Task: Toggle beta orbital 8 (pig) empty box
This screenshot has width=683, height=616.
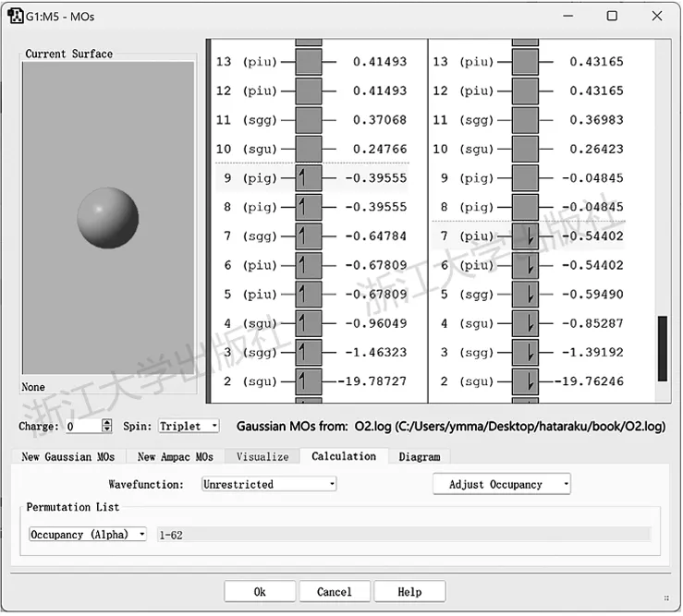Action: 525,207
